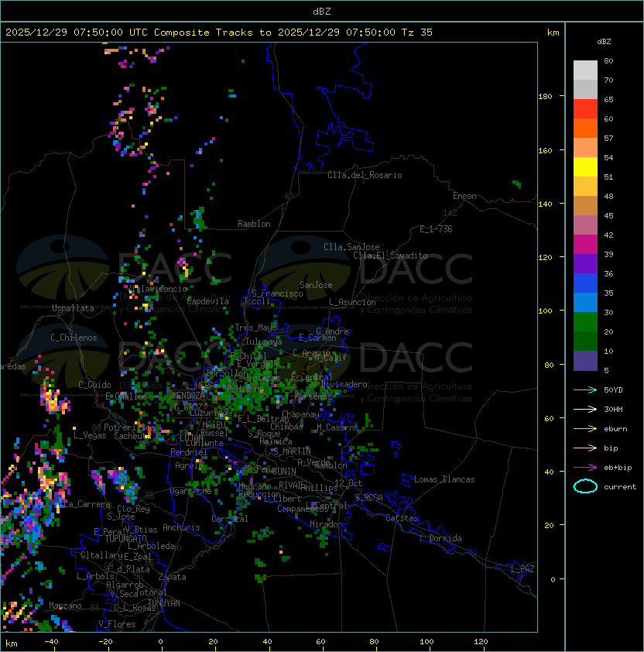
Task: Click the 'Catitas' map label
Action: point(402,518)
